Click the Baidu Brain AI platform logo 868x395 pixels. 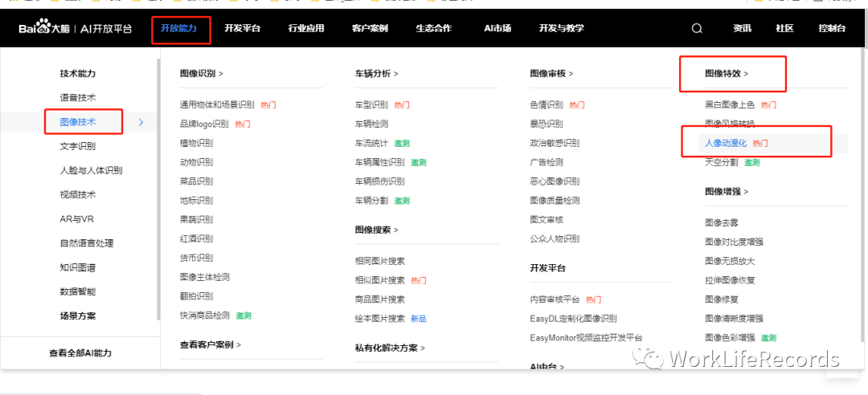point(76,29)
